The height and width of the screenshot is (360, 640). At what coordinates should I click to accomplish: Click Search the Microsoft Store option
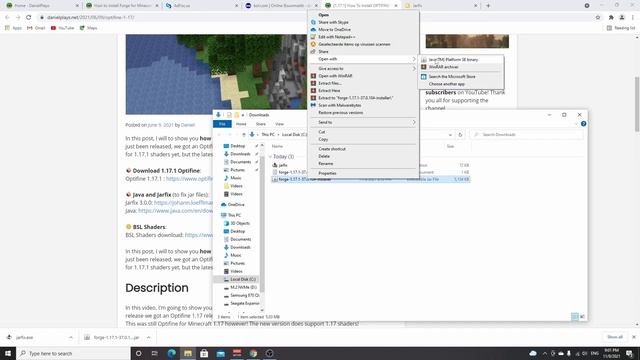pyautogui.click(x=451, y=77)
